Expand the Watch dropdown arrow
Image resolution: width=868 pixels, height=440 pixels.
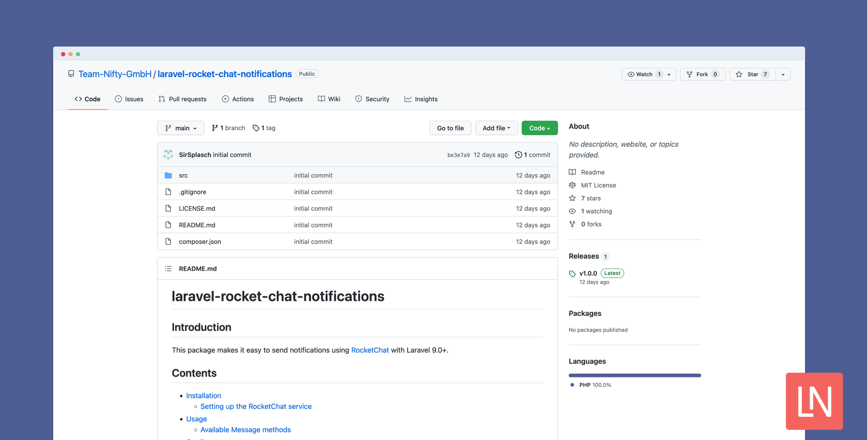tap(669, 74)
